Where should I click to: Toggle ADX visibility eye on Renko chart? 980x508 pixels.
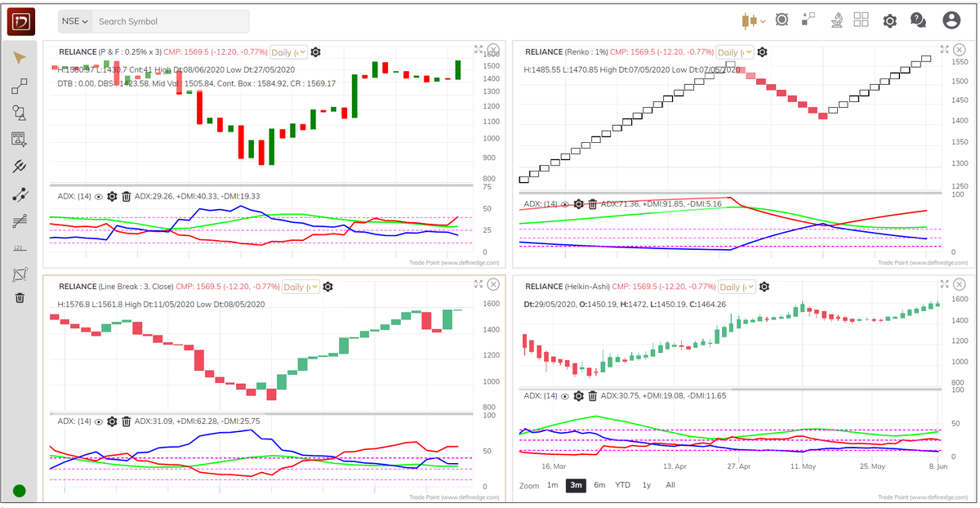point(564,203)
